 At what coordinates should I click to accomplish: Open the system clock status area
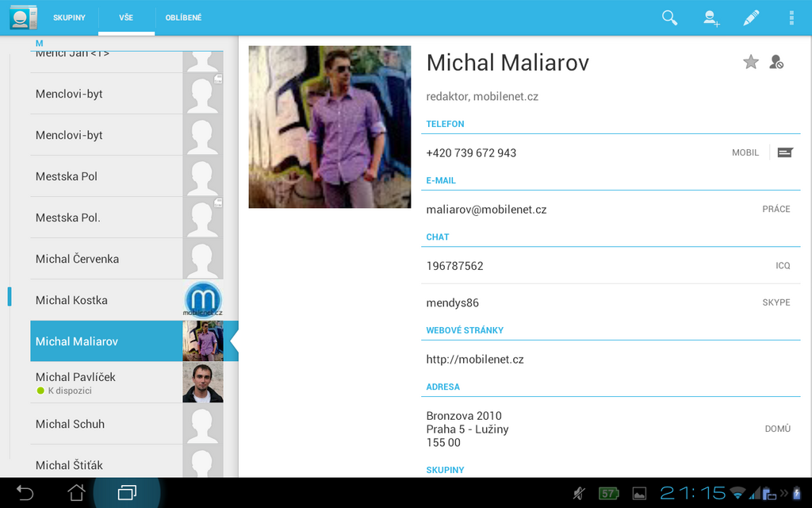692,493
